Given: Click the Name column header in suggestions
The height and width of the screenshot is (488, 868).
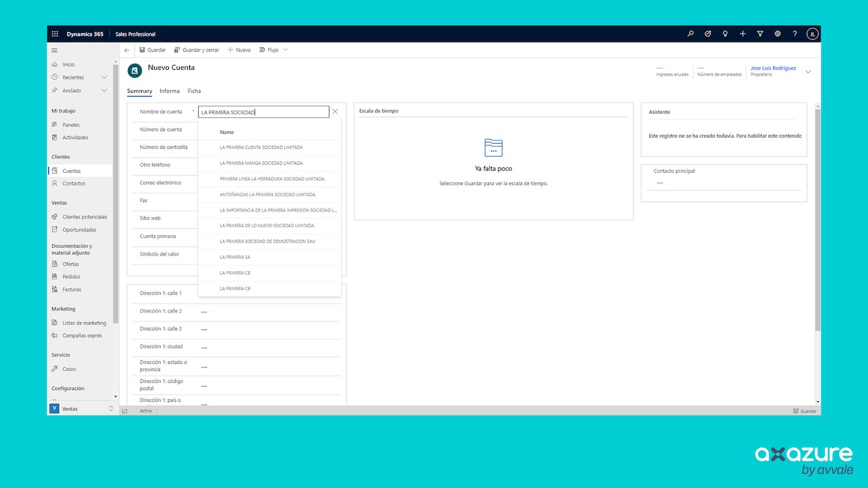Looking at the screenshot, I should pyautogui.click(x=226, y=132).
